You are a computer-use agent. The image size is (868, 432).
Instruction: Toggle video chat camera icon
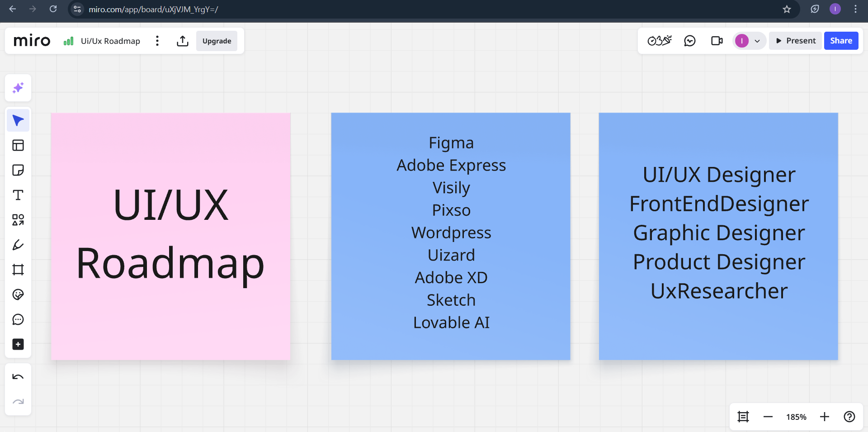click(717, 41)
